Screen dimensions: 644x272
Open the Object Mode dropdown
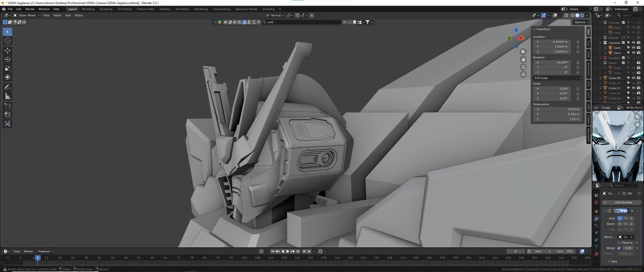[x=26, y=15]
